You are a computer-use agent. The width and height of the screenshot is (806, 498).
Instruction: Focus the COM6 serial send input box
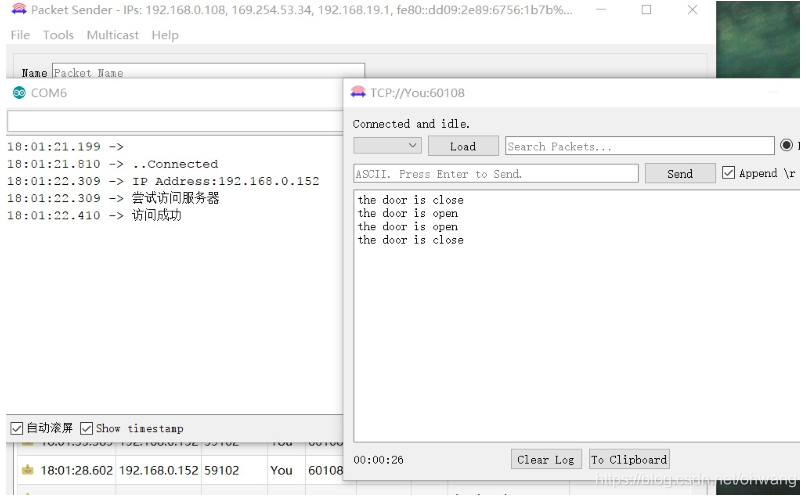pyautogui.click(x=175, y=122)
